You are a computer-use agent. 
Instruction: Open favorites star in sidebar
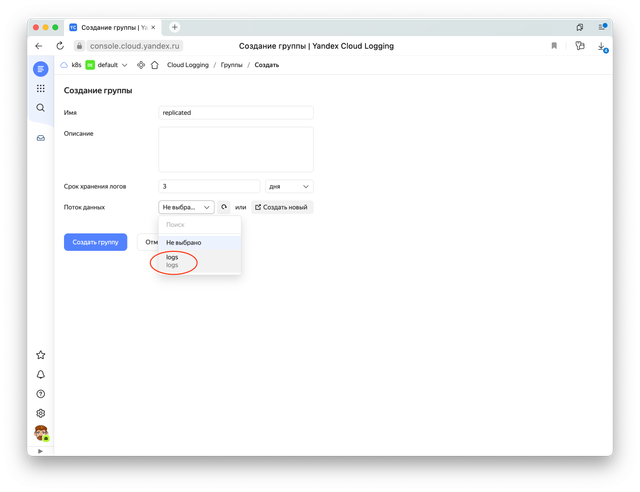40,354
